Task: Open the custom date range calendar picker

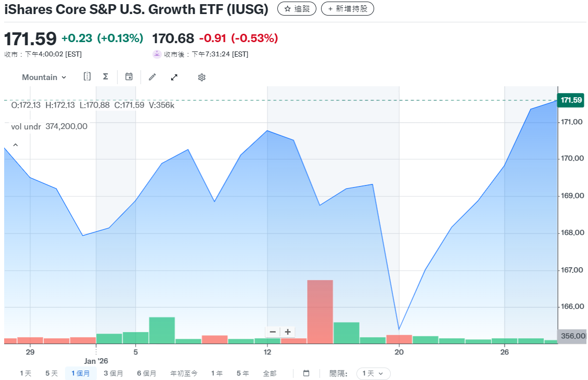Action: pos(306,373)
